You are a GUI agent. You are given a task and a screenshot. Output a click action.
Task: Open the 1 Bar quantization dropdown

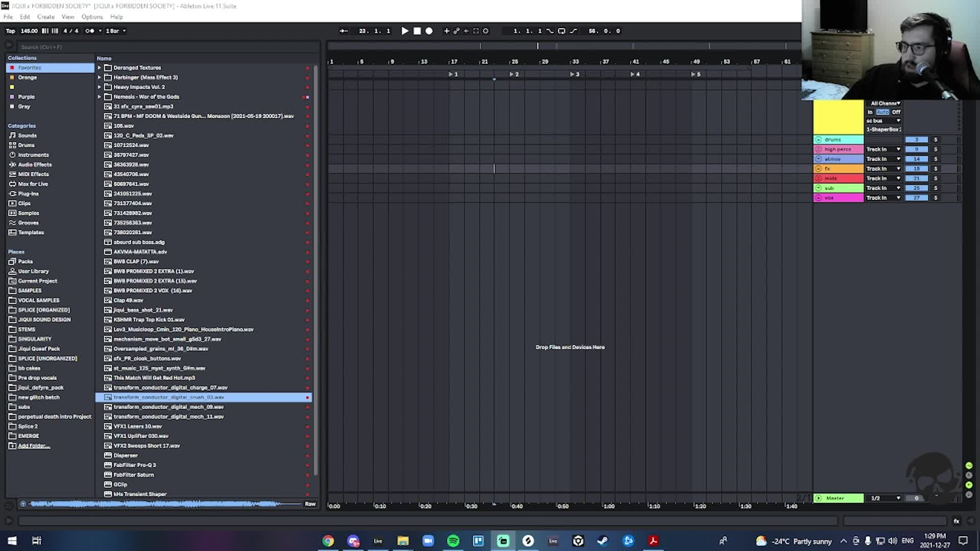[116, 31]
